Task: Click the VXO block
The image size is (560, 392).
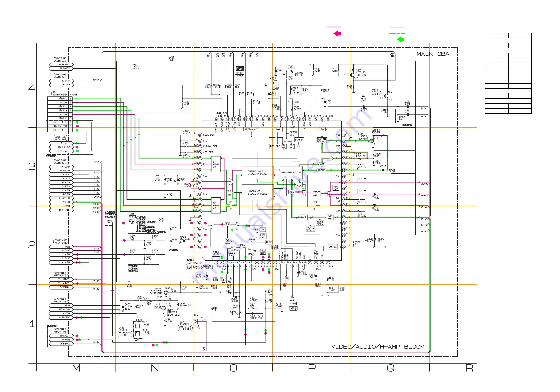Action: coord(278,129)
